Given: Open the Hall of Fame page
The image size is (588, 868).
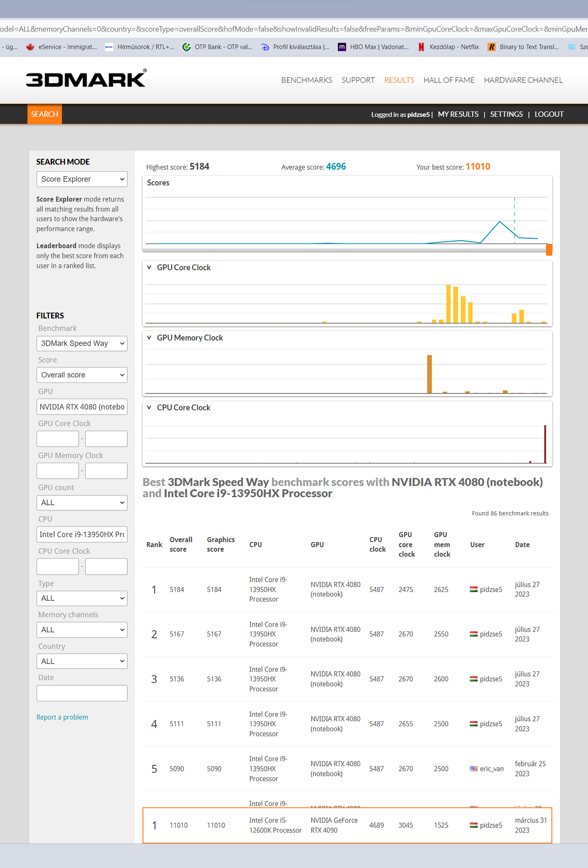Looking at the screenshot, I should click(449, 80).
